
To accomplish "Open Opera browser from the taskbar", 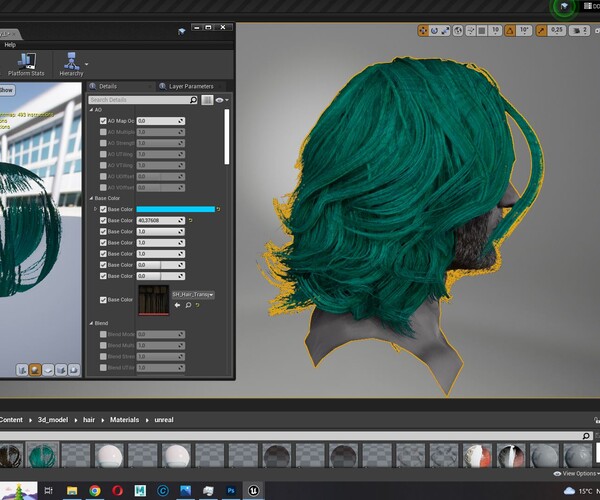I will click(x=117, y=490).
